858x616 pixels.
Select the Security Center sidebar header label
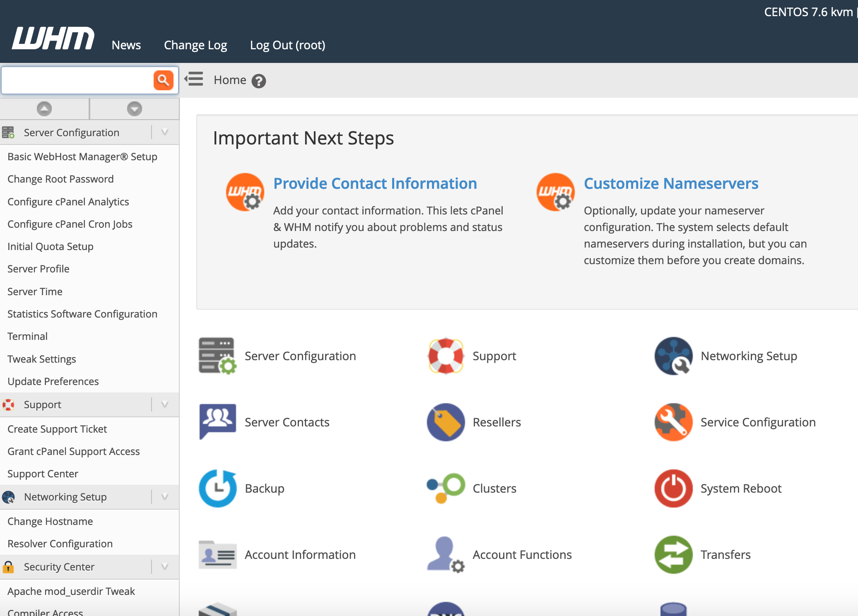[59, 567]
